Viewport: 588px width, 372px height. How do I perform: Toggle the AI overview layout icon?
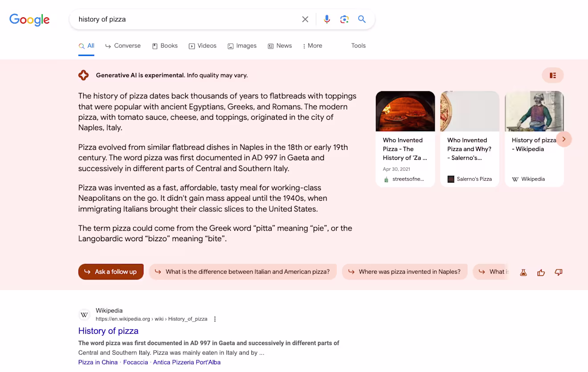[553, 75]
